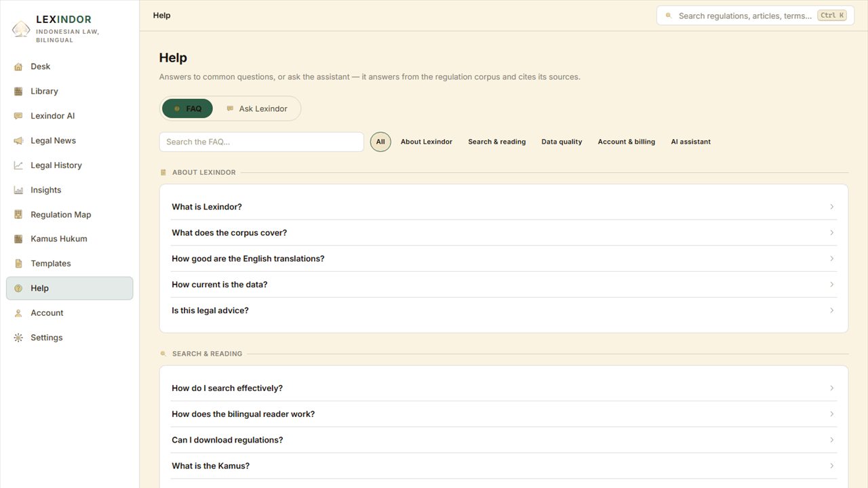Open Lexindor AI from the sidebar

(x=69, y=116)
